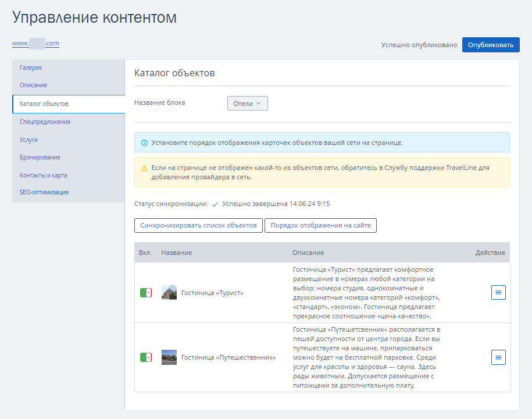Click Порядок отображения на сайте button
Image resolution: width=532 pixels, height=419 pixels.
(x=320, y=225)
